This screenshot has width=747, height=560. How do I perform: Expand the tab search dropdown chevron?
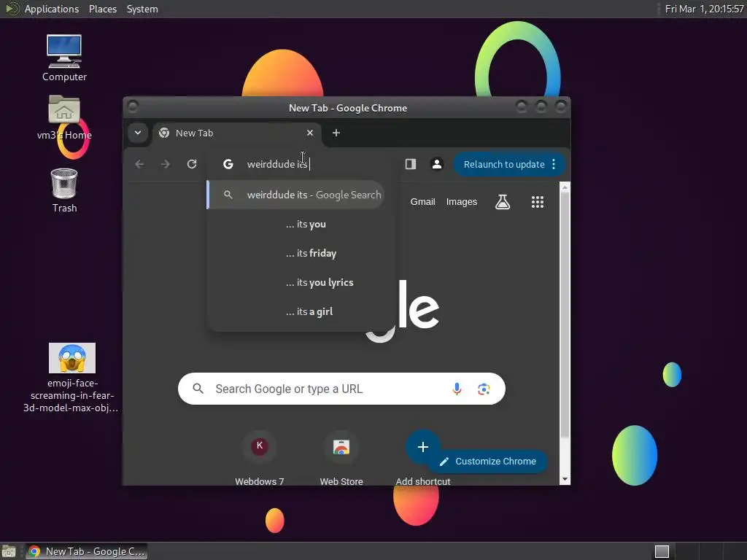click(x=138, y=133)
